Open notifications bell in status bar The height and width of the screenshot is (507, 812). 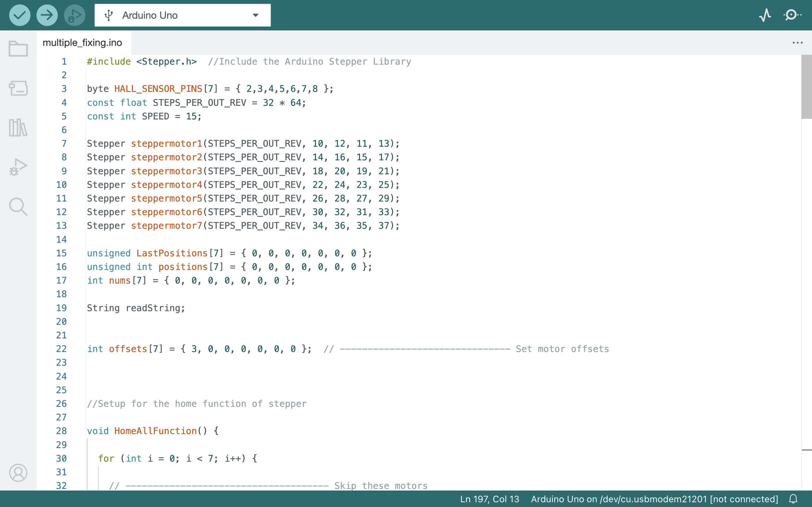tap(793, 499)
